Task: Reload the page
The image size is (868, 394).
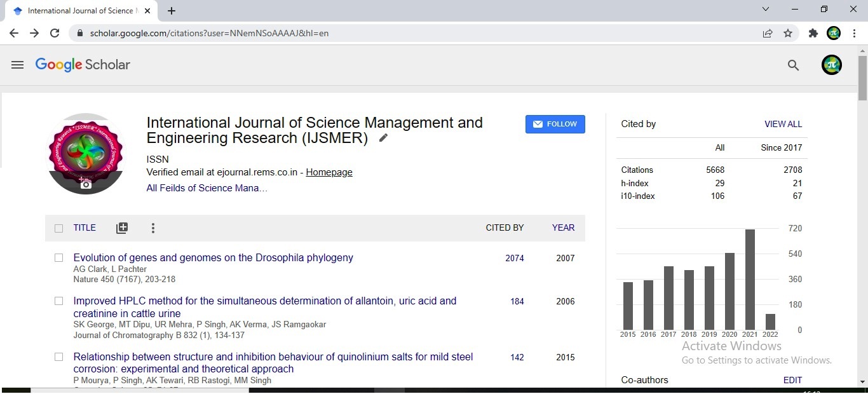Action: click(55, 33)
